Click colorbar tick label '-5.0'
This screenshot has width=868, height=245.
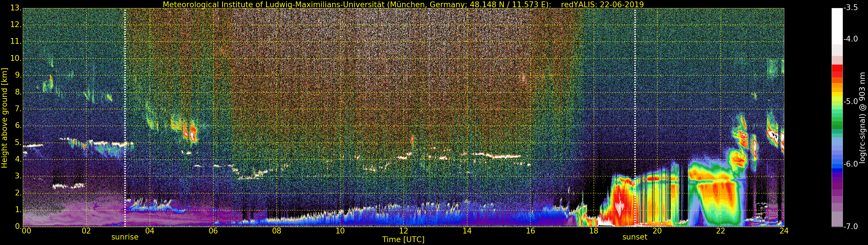(x=851, y=101)
